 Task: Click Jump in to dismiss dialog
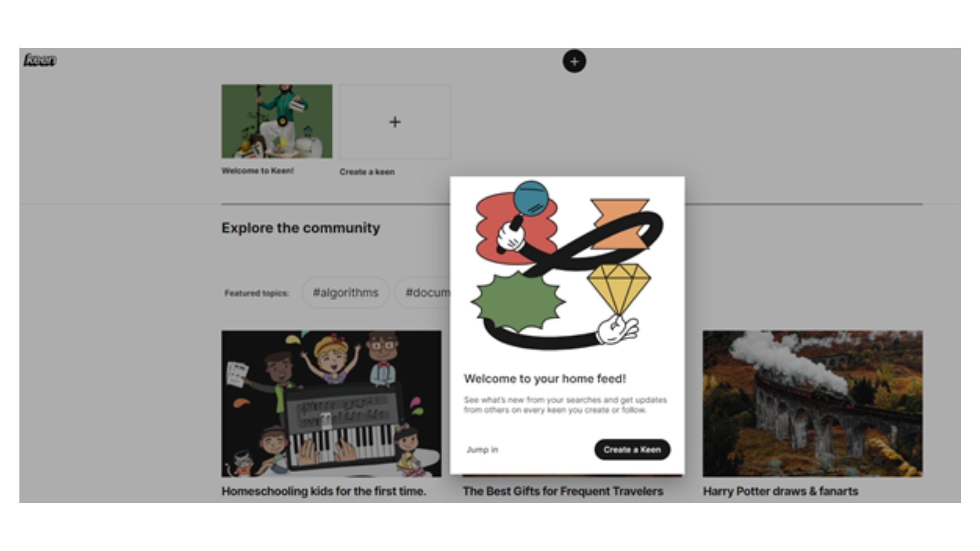coord(482,450)
